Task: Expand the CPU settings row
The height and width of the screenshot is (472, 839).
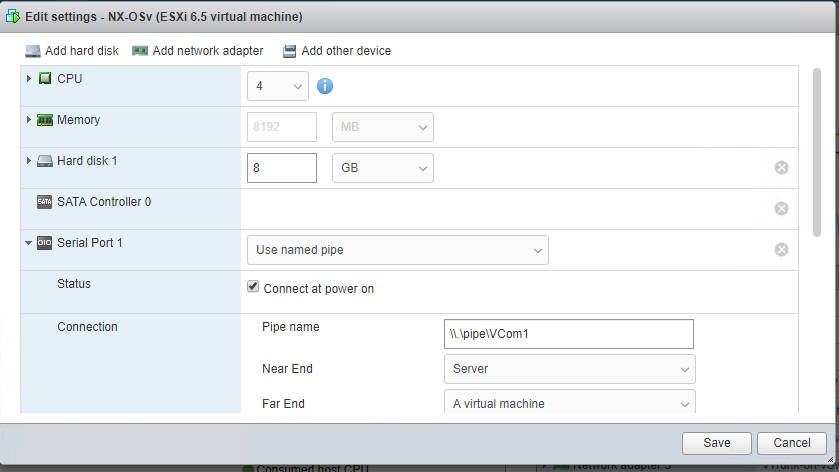Action: tap(29, 78)
